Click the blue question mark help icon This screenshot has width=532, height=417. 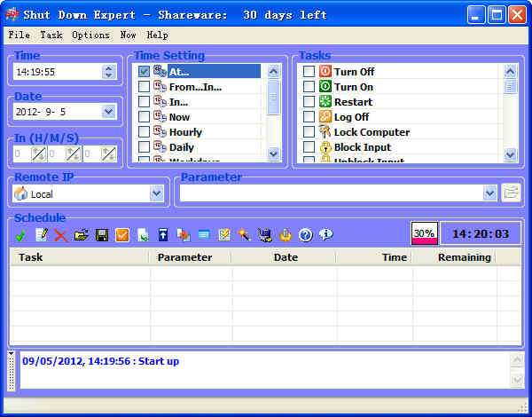point(306,235)
